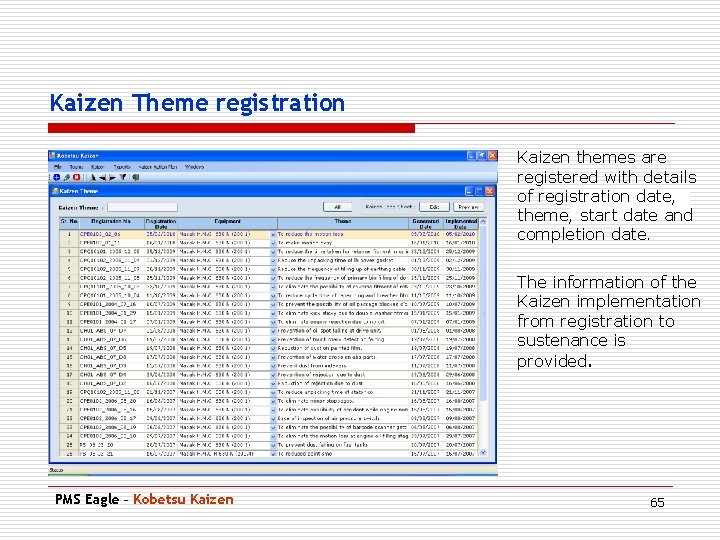Open equipment dropdown in row CPE0101_2004_07_16
This screenshot has height=540, width=720.
pyautogui.click(x=273, y=305)
